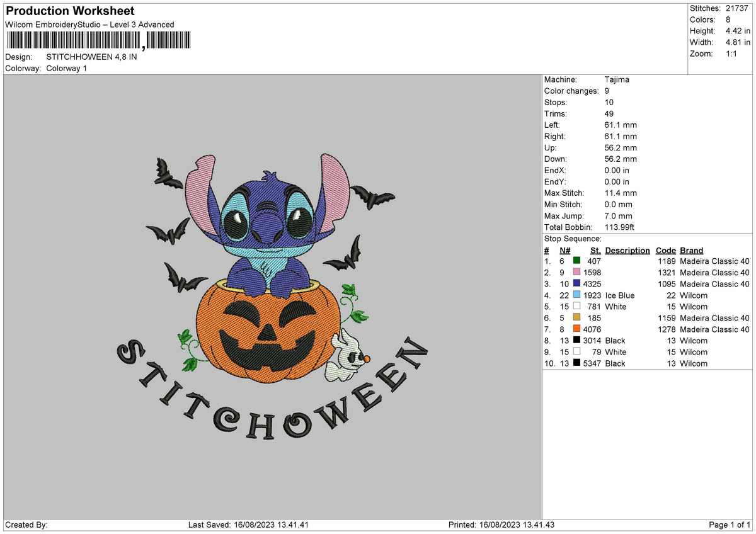Screen dimensions: 756x534
Task: Click the green swatch for stop 1
Action: pos(576,261)
